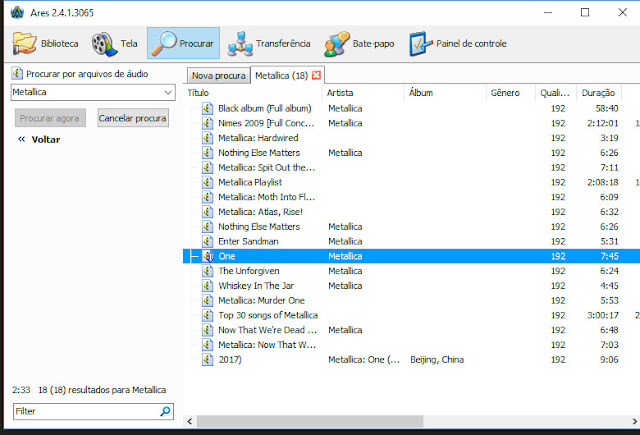Click audio icon of the selected One row

click(208, 256)
